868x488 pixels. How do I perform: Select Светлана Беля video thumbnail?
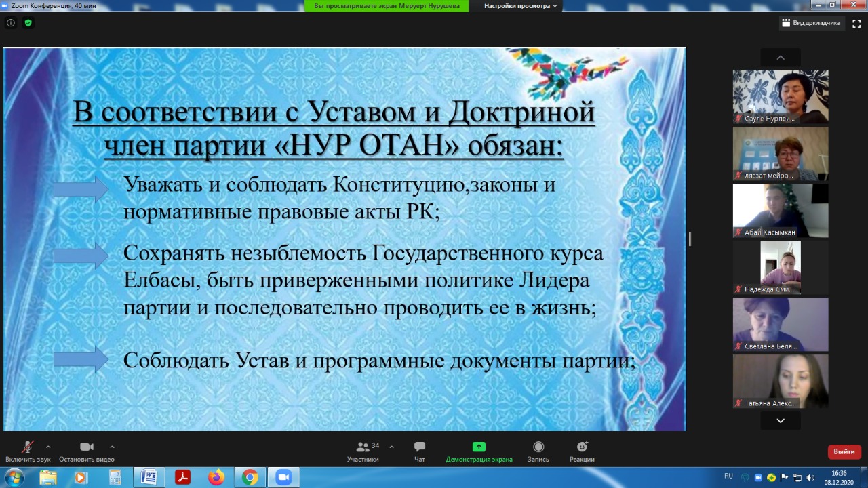tap(781, 324)
